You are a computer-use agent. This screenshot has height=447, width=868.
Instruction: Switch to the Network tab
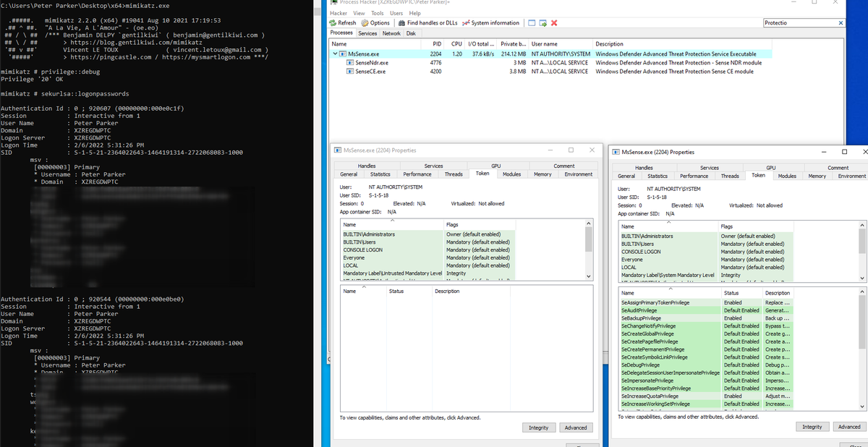391,33
